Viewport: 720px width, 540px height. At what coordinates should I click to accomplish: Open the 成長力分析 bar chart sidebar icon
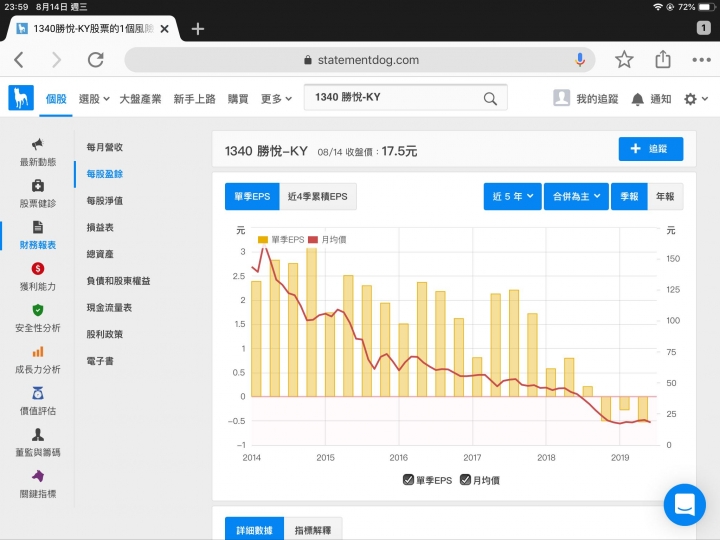point(38,352)
